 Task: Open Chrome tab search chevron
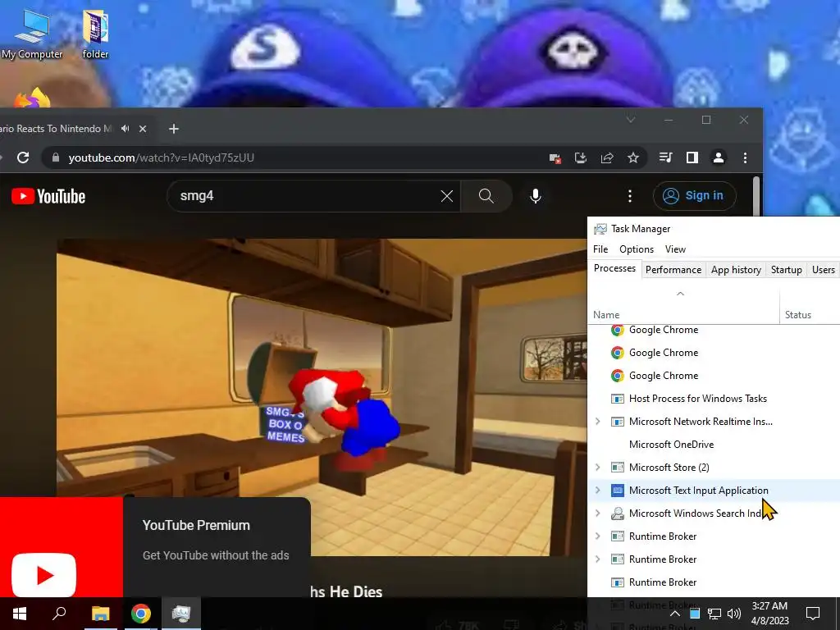(631, 120)
